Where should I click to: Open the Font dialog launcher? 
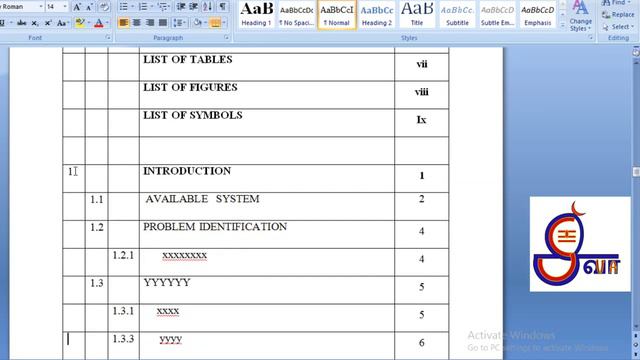coord(108,38)
